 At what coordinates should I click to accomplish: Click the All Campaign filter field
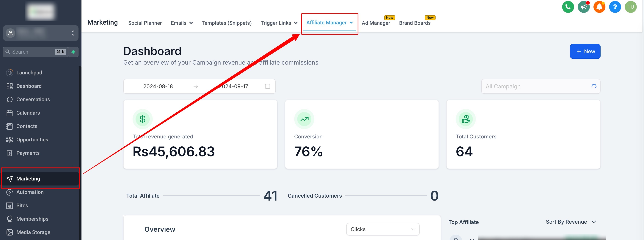point(538,86)
